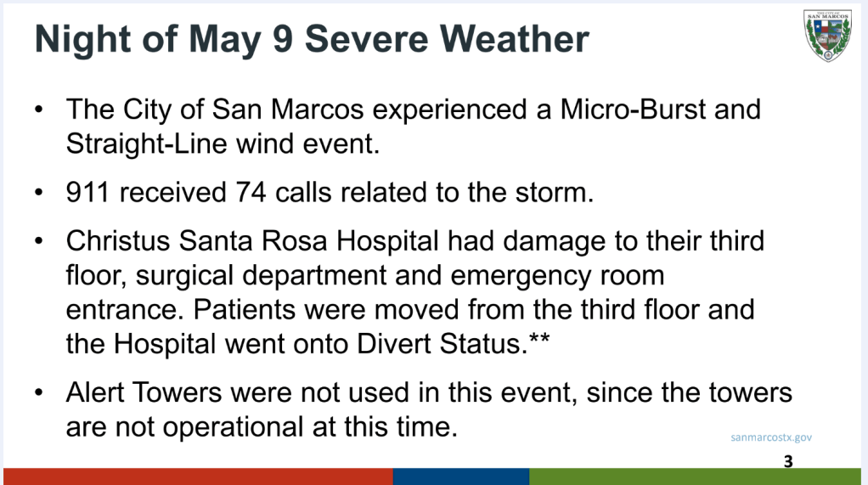Click the bullet dot before "Alert Towers"
Screen dimensions: 868x485
(40, 394)
